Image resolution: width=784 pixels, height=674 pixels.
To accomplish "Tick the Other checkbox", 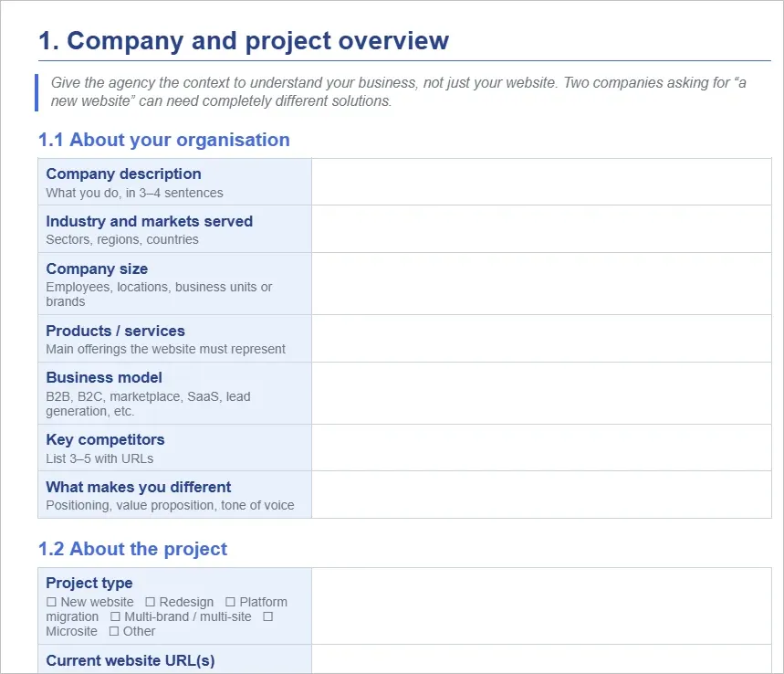I will [114, 631].
